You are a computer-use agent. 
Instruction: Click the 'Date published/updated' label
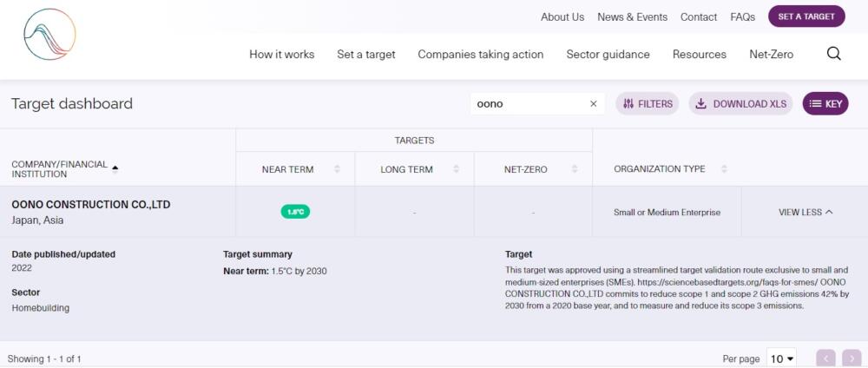(63, 254)
